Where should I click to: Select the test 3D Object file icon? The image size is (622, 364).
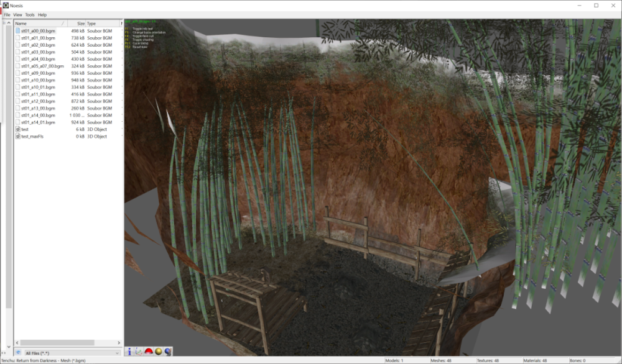click(18, 129)
